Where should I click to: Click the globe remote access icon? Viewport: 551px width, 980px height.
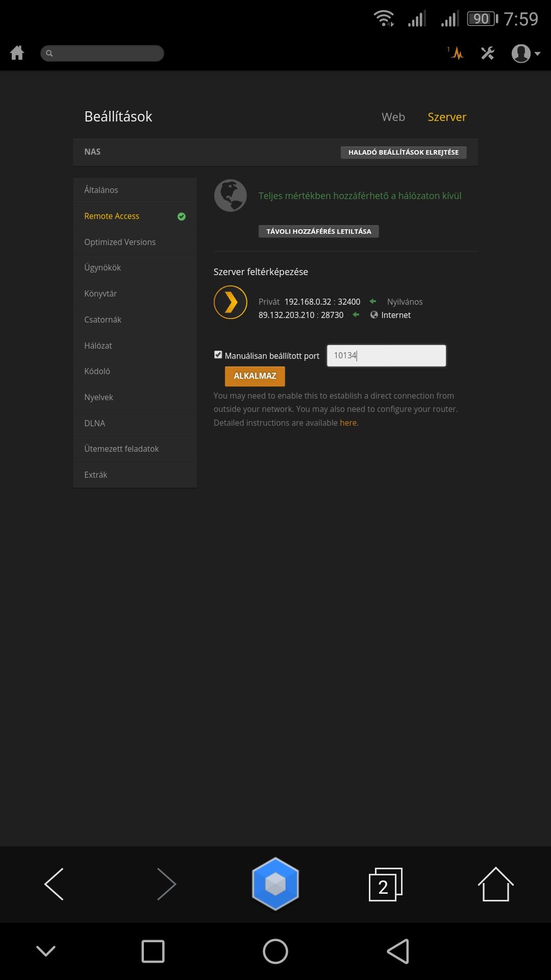pyautogui.click(x=231, y=195)
